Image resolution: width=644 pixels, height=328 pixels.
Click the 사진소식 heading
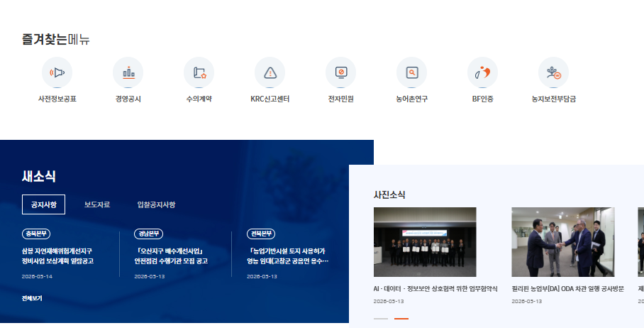pos(389,195)
